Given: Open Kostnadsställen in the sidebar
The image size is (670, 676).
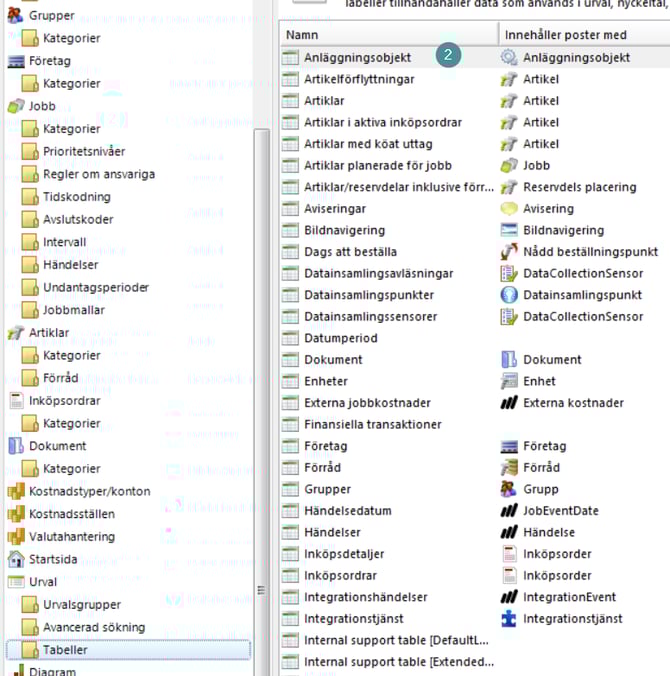Looking at the screenshot, I should [x=71, y=514].
